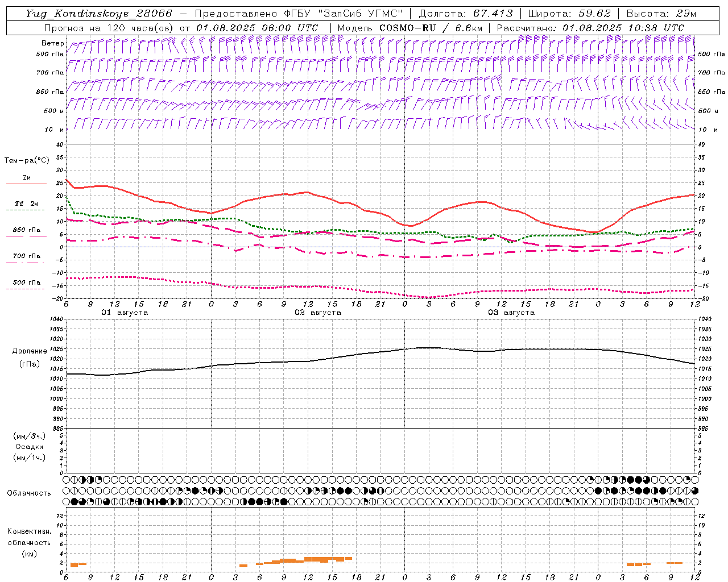Click the (км) unit label

coord(29,553)
